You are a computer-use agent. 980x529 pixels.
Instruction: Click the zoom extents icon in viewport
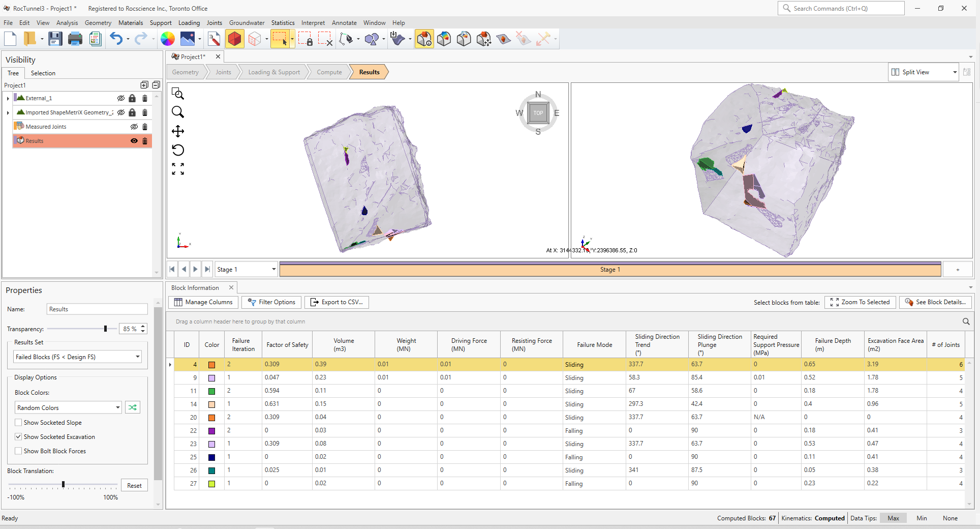tap(178, 169)
